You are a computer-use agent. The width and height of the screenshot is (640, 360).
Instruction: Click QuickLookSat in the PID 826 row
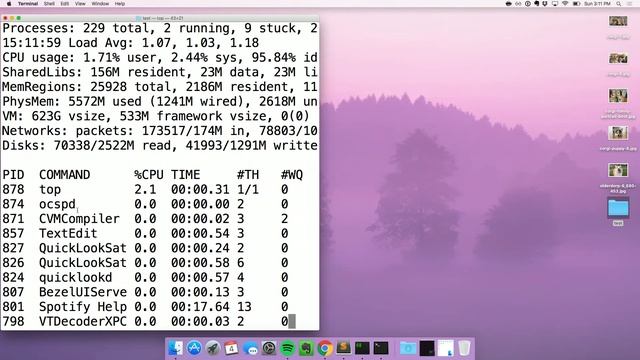[x=83, y=263]
